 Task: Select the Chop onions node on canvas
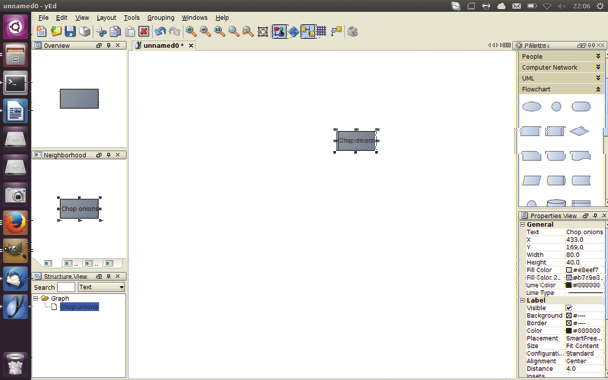(x=356, y=141)
